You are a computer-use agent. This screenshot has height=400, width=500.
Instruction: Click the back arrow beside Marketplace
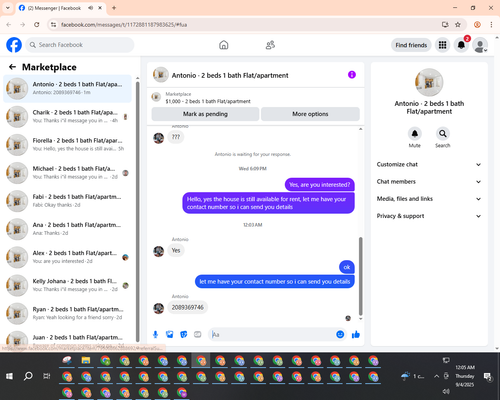click(x=12, y=67)
